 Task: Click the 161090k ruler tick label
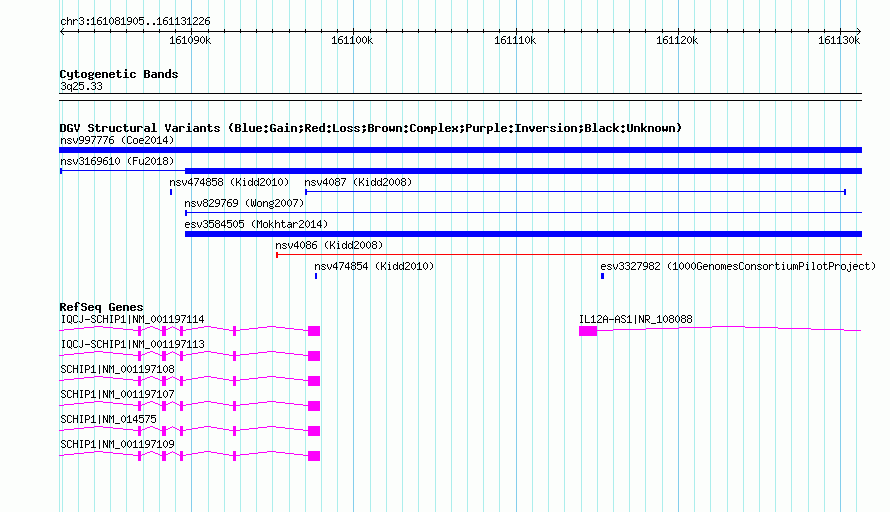(x=190, y=40)
